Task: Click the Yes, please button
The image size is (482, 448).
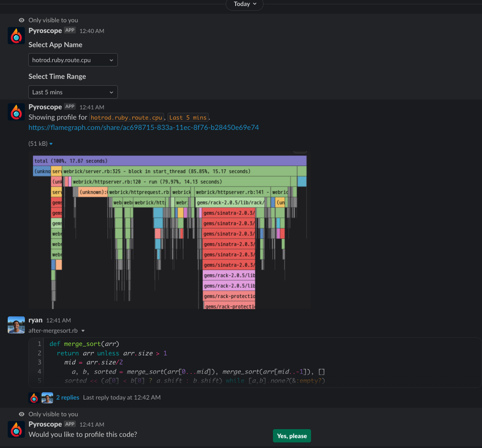Action: [292, 436]
